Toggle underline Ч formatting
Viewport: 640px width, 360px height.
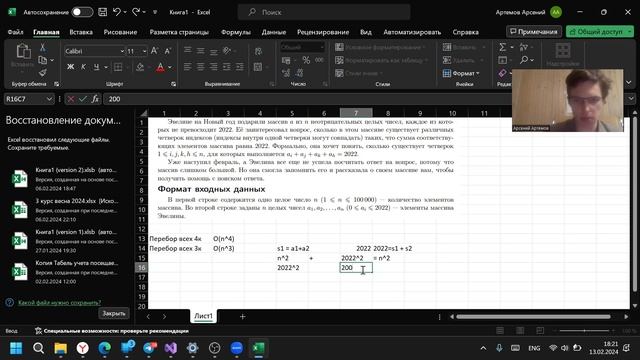coord(96,67)
